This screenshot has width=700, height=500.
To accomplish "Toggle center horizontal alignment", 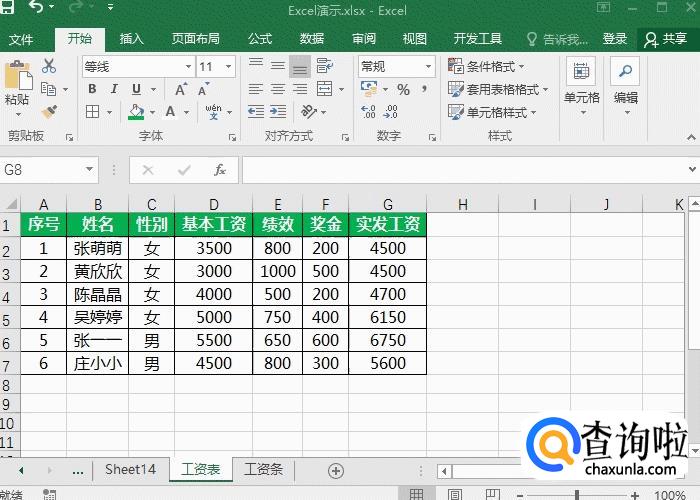I will (277, 89).
